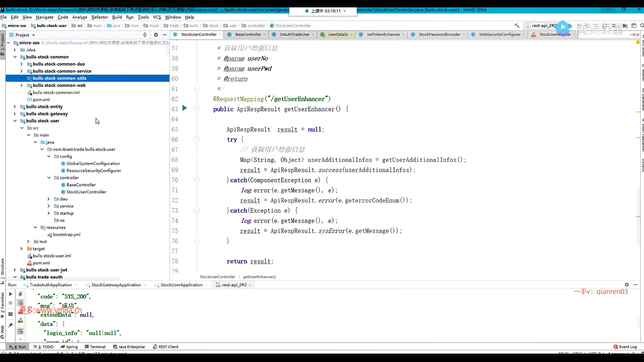Click the Stop button in the Run panel
644x362 pixels.
pyautogui.click(x=10, y=303)
